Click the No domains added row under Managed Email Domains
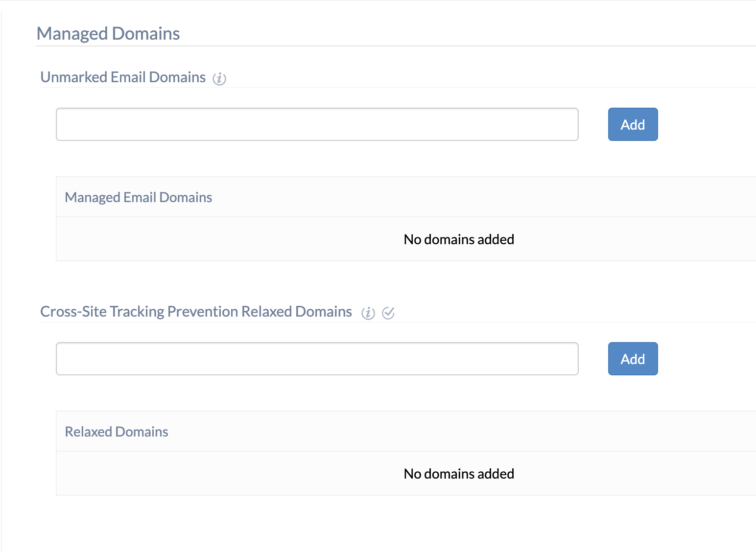This screenshot has width=756, height=552. [x=458, y=239]
